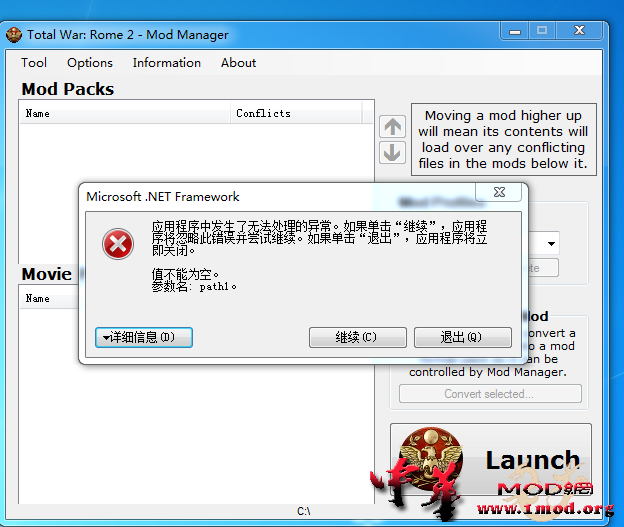
Task: Open the Tool menu
Action: (x=34, y=62)
